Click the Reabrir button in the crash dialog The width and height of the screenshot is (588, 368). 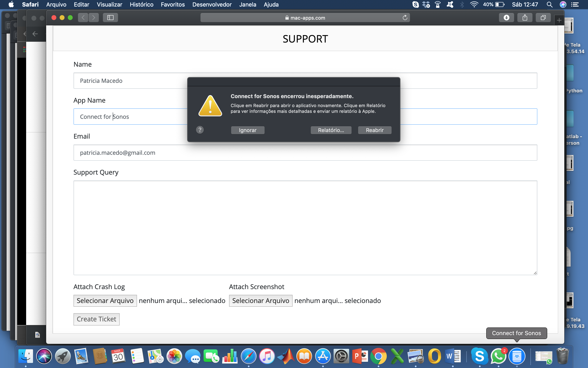tap(374, 130)
